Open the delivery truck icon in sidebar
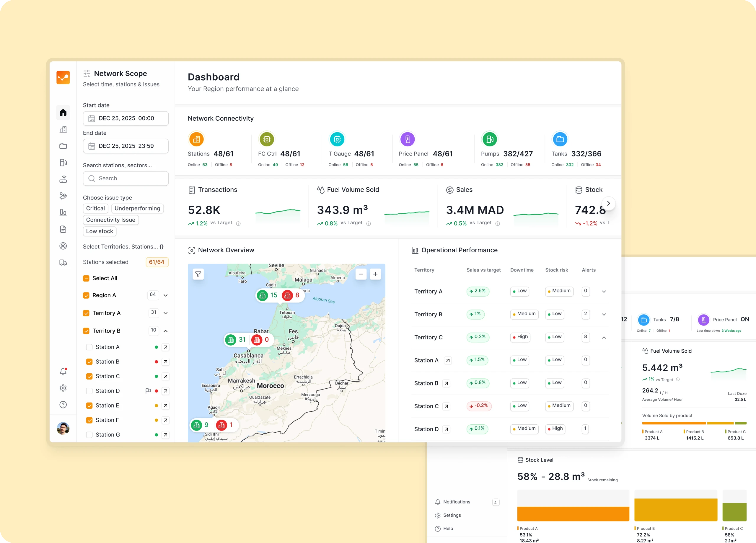This screenshot has height=543, width=756. [63, 263]
